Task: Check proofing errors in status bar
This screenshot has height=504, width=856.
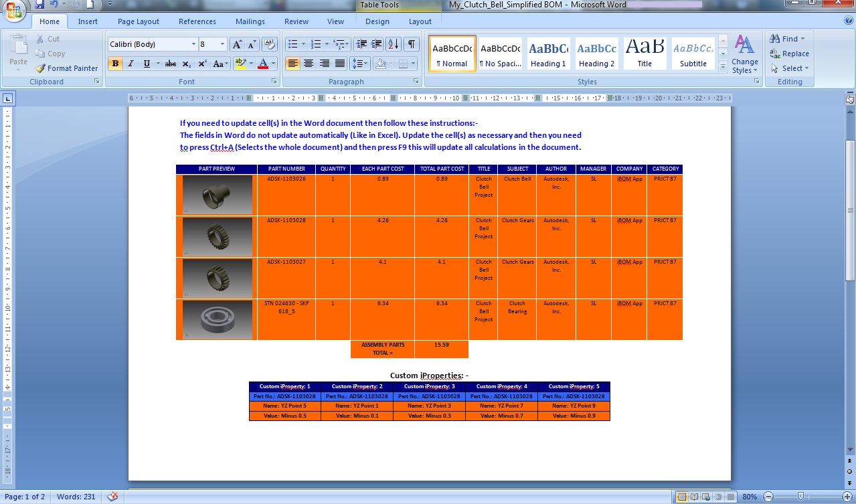Action: [x=113, y=497]
